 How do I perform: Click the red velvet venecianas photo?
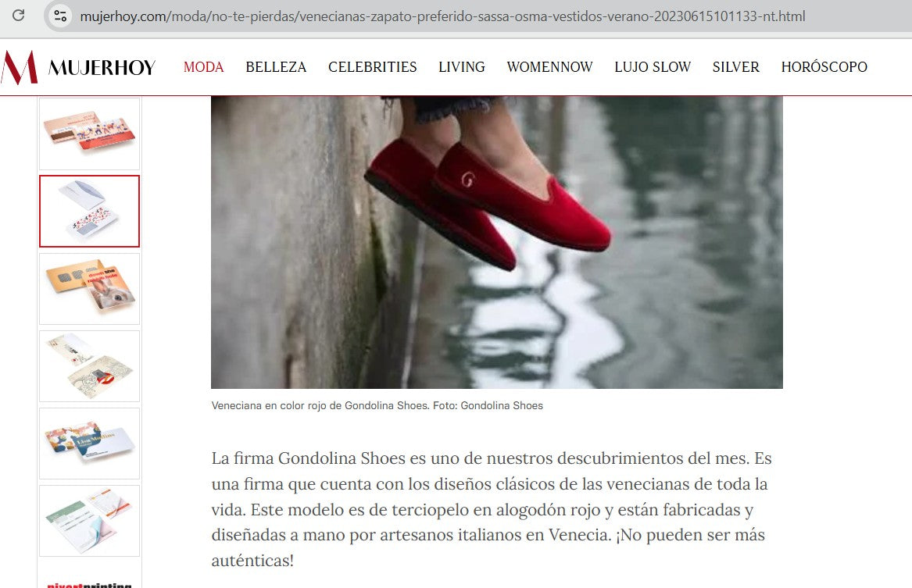pos(497,242)
